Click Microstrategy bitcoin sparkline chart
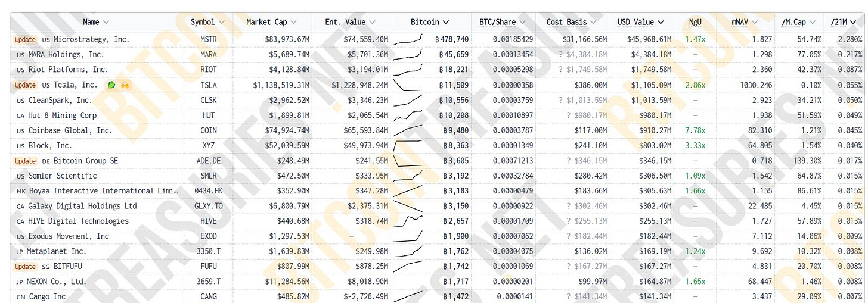868x303 pixels. pos(408,39)
